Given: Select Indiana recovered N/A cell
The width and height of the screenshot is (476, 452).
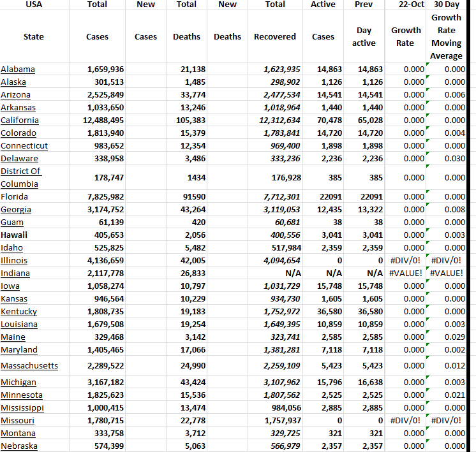Looking at the screenshot, I should point(275,273).
